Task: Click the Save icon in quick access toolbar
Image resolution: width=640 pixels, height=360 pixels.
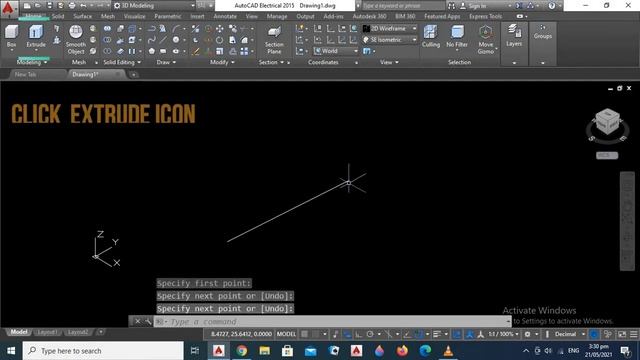Action: [x=49, y=6]
